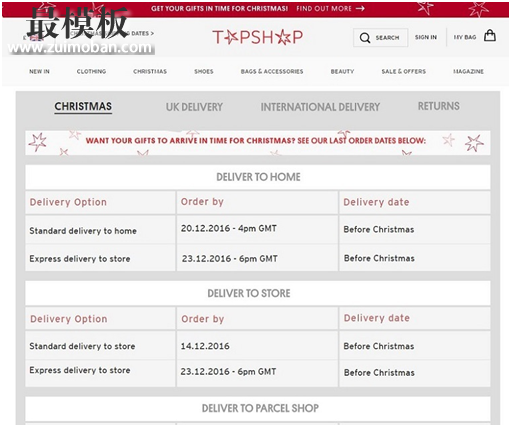The width and height of the screenshot is (511, 427).
Task: Open the Clothing menu
Action: [x=91, y=71]
